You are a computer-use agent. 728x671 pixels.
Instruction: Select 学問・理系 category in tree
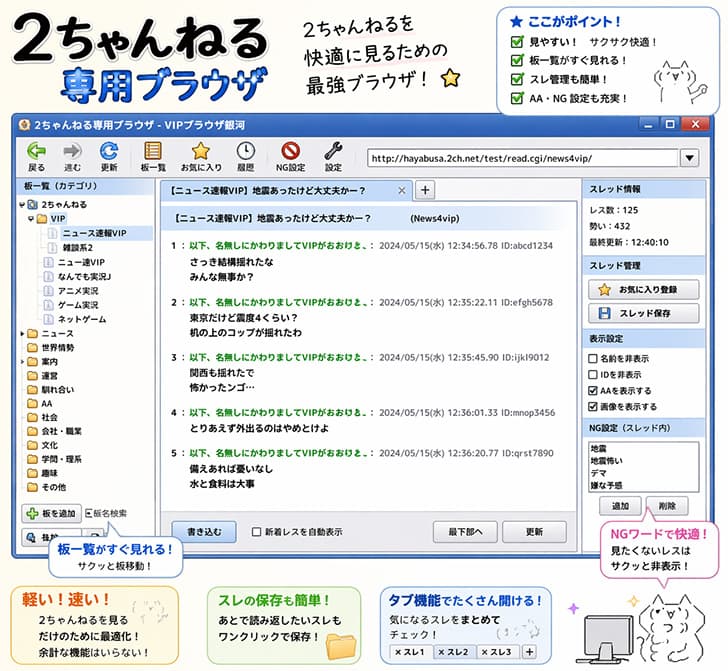(61, 459)
